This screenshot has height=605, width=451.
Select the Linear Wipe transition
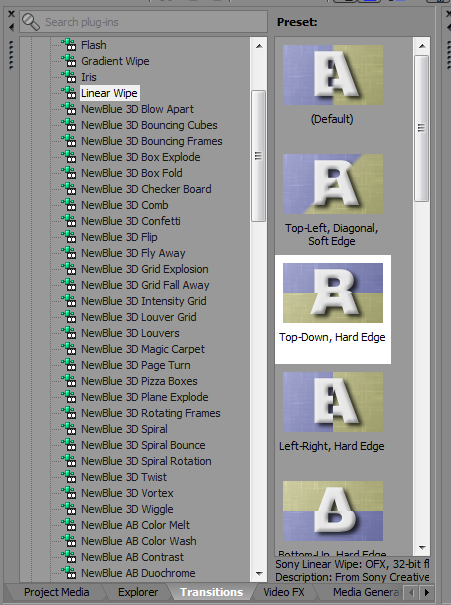(x=110, y=93)
